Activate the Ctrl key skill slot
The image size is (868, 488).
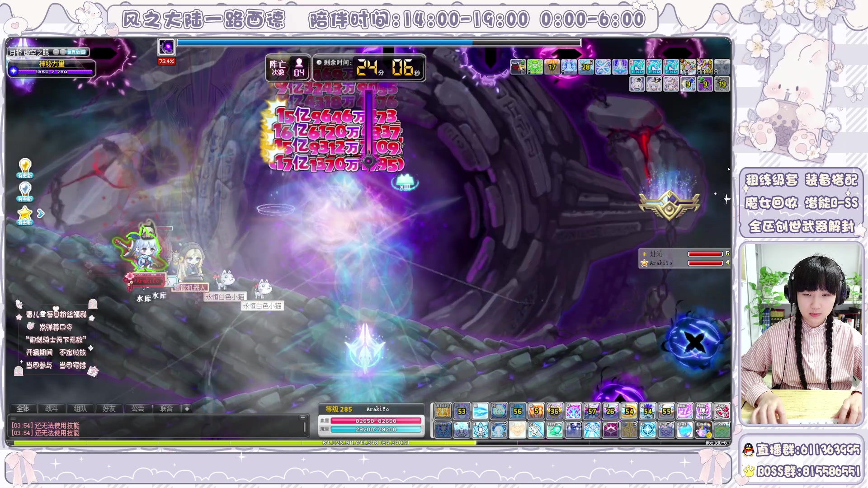click(443, 430)
